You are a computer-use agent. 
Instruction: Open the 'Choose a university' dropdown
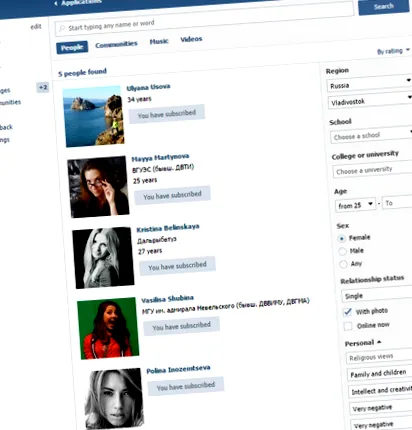tap(373, 170)
